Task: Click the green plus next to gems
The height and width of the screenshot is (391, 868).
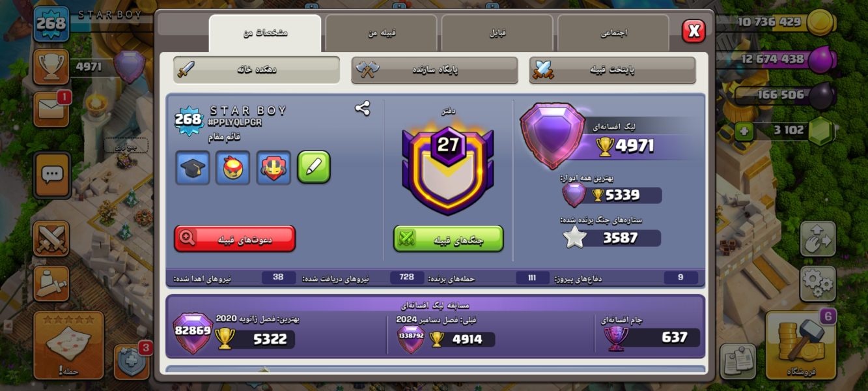Action: 744,131
